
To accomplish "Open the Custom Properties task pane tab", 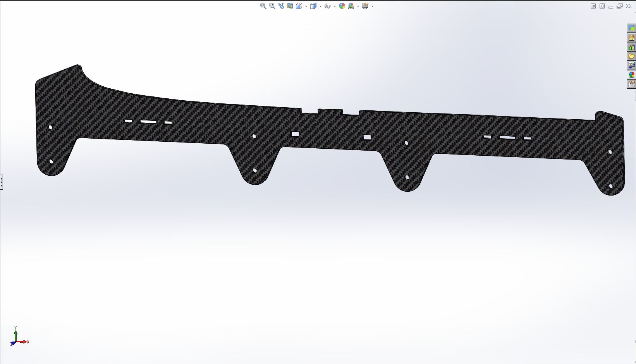I will [x=631, y=84].
